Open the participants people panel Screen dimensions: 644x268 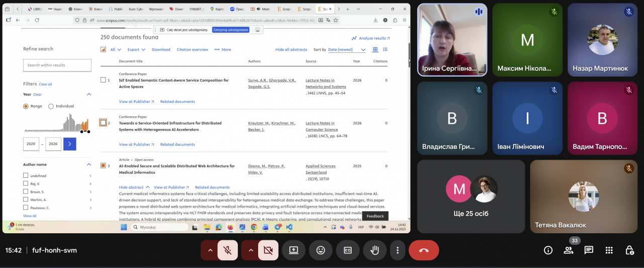point(569,250)
